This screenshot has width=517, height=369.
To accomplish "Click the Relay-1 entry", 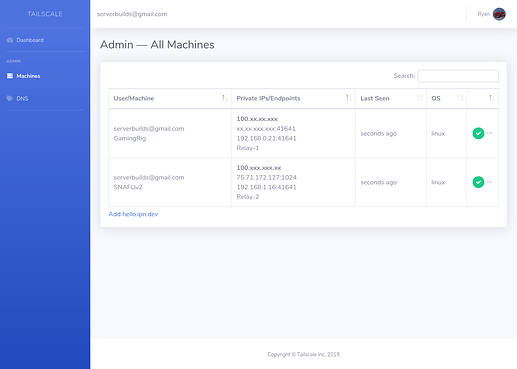I will tap(248, 148).
